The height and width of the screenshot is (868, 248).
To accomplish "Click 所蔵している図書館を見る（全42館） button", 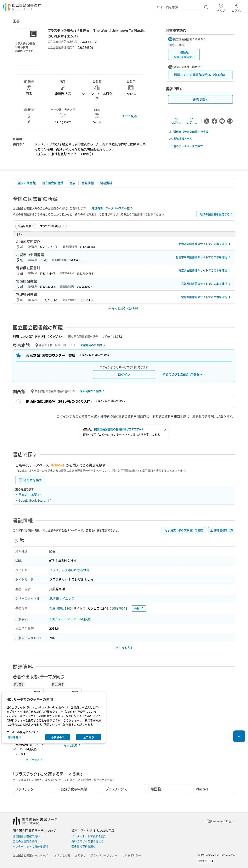I will (200, 75).
